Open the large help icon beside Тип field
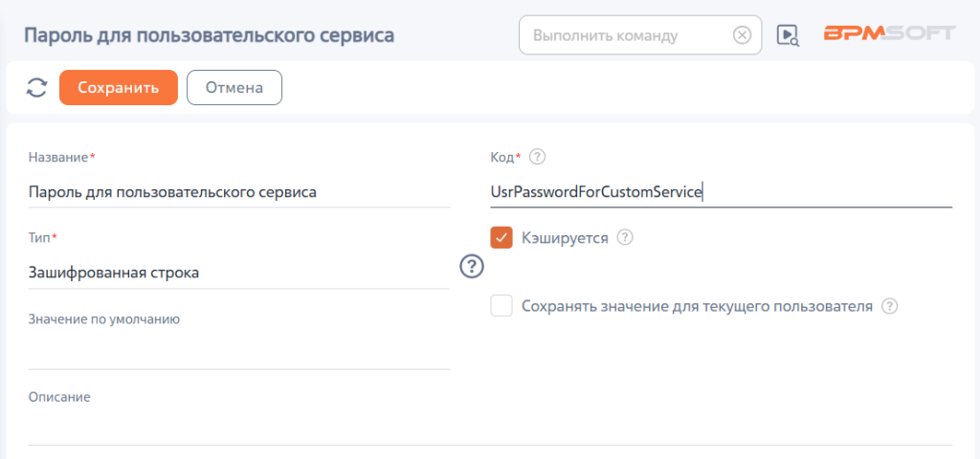The image size is (980, 459). (472, 267)
